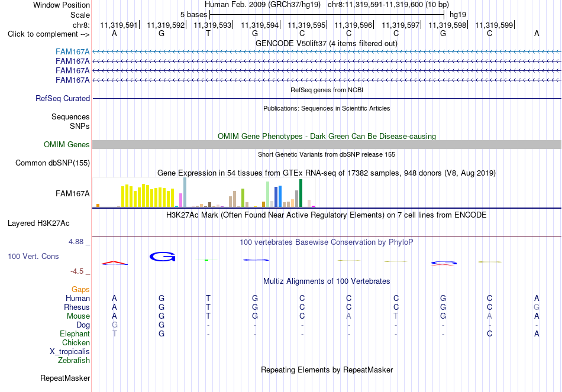Open Common dbSNP(155) track label
The image size is (562, 392).
[53, 163]
